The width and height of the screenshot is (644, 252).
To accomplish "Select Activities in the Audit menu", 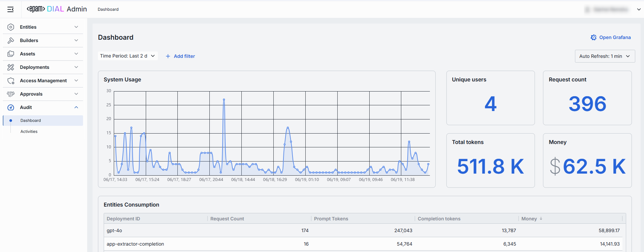I will (29, 132).
